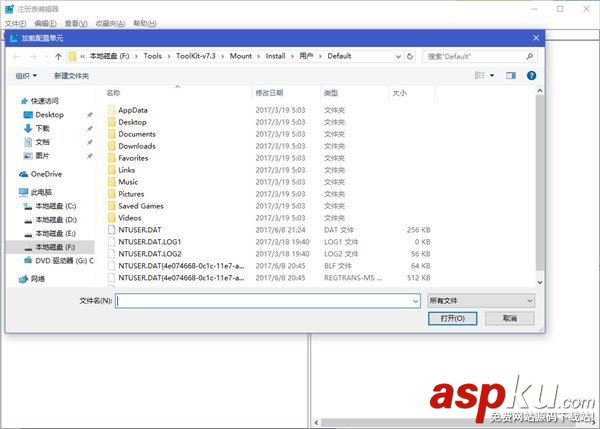Click in the 文件名 input field
The image size is (600, 429).
(x=264, y=301)
